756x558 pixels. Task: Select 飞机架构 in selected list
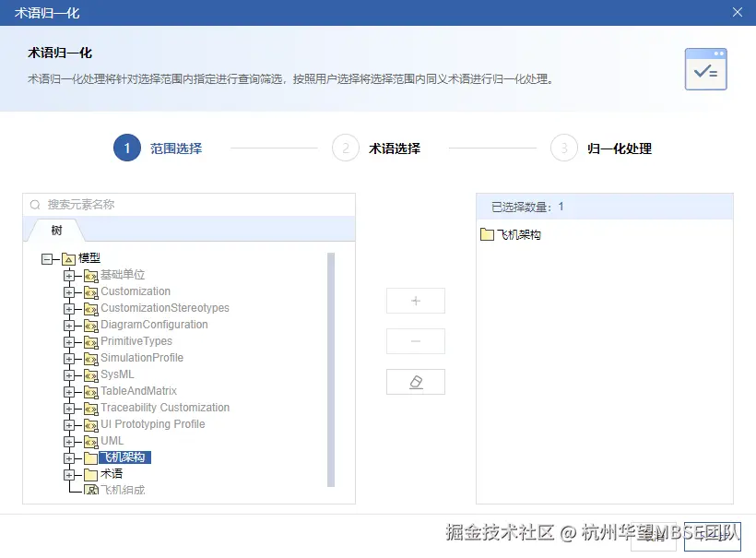point(519,235)
